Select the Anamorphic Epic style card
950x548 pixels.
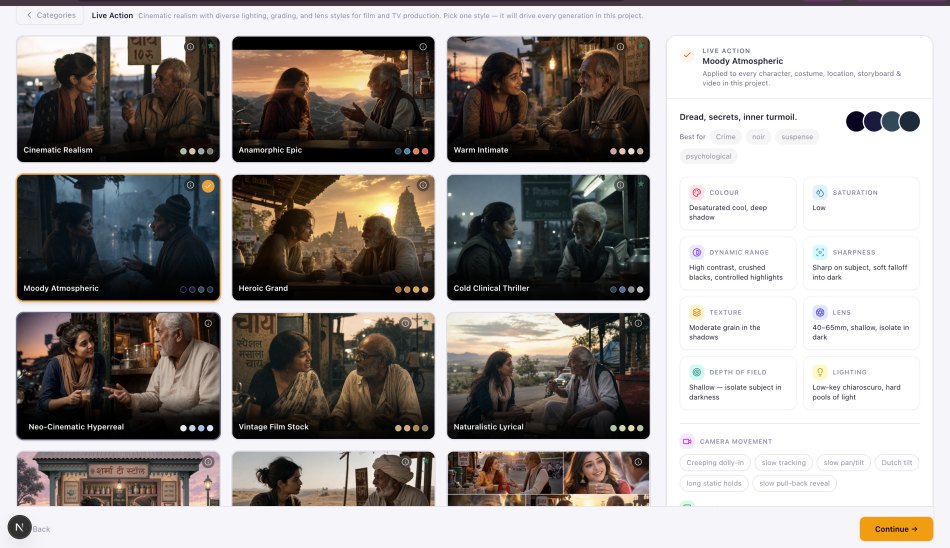tap(333, 99)
